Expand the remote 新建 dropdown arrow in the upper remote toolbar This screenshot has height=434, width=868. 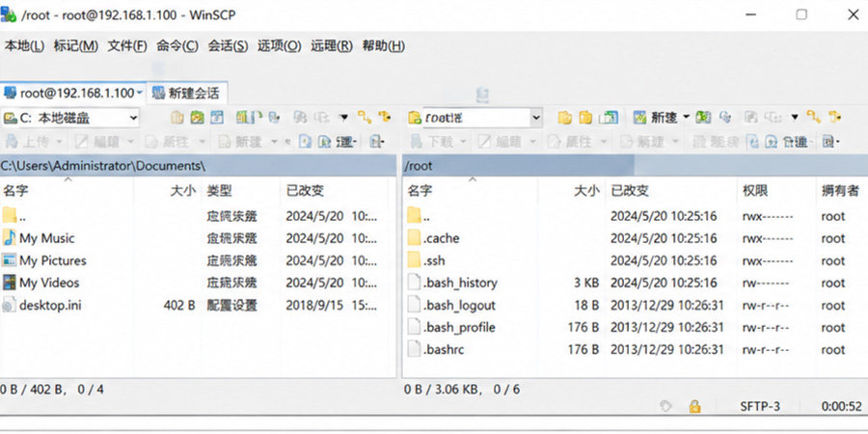click(686, 118)
